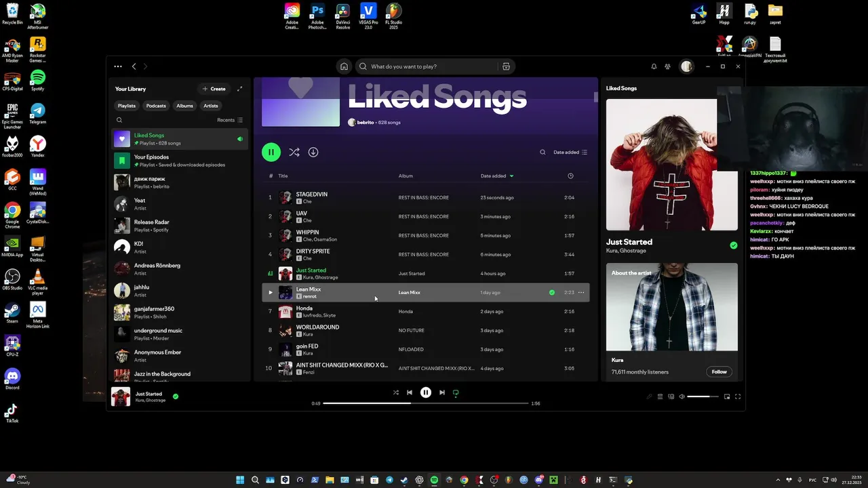The image size is (868, 488).
Task: Enter full screen from the player bar
Action: pos(738,396)
